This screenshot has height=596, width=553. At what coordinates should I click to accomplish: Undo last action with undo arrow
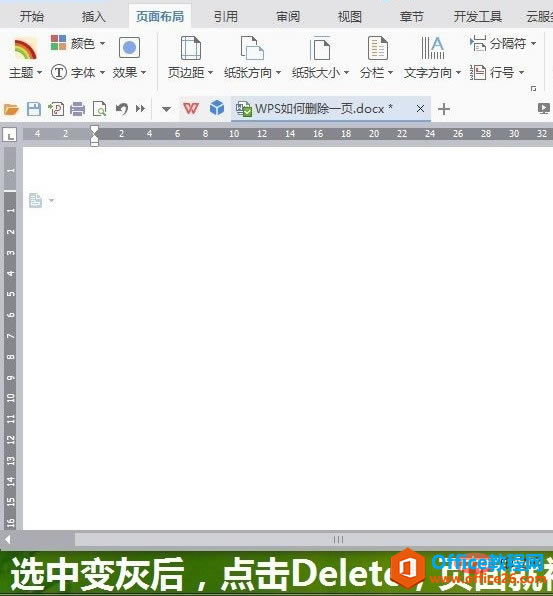pyautogui.click(x=122, y=109)
